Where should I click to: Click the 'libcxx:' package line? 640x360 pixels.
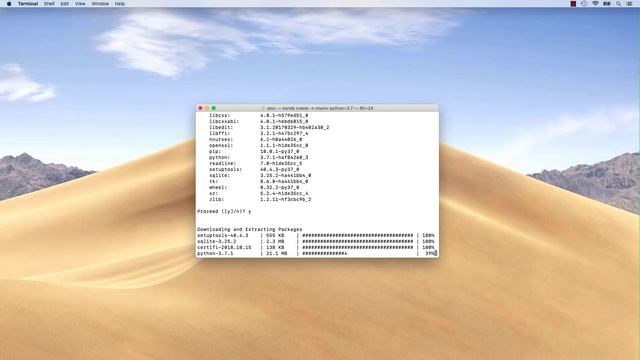coord(258,116)
